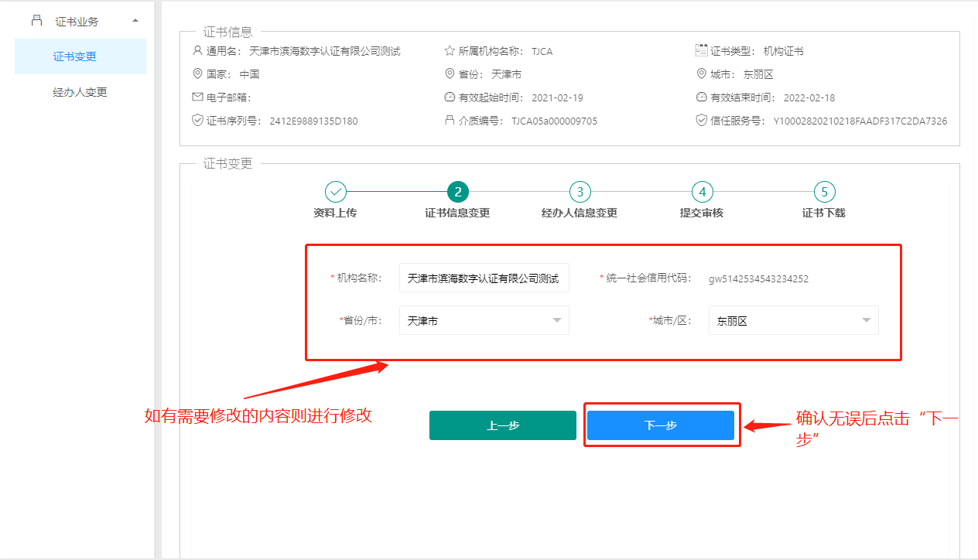Screen dimensions: 978x560
Task: Click the certificate type icon beside 证书类型
Action: 702,51
